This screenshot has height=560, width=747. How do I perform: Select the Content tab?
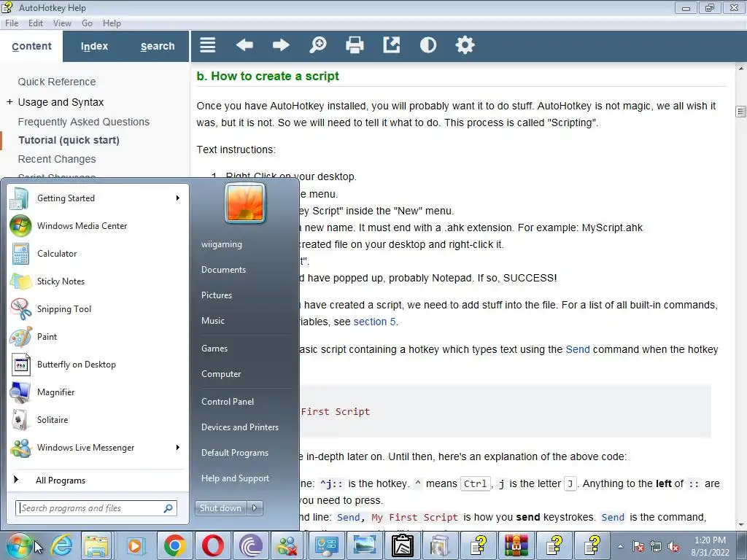click(x=31, y=46)
